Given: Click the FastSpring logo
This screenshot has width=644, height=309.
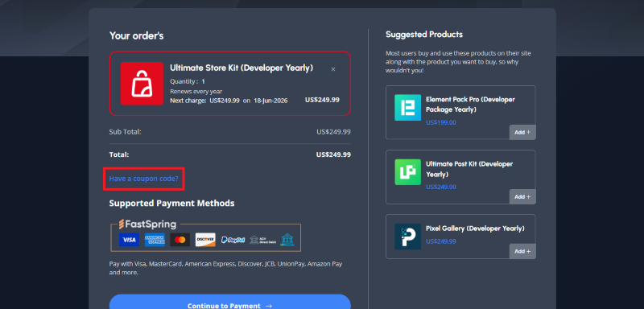Looking at the screenshot, I should point(147,224).
